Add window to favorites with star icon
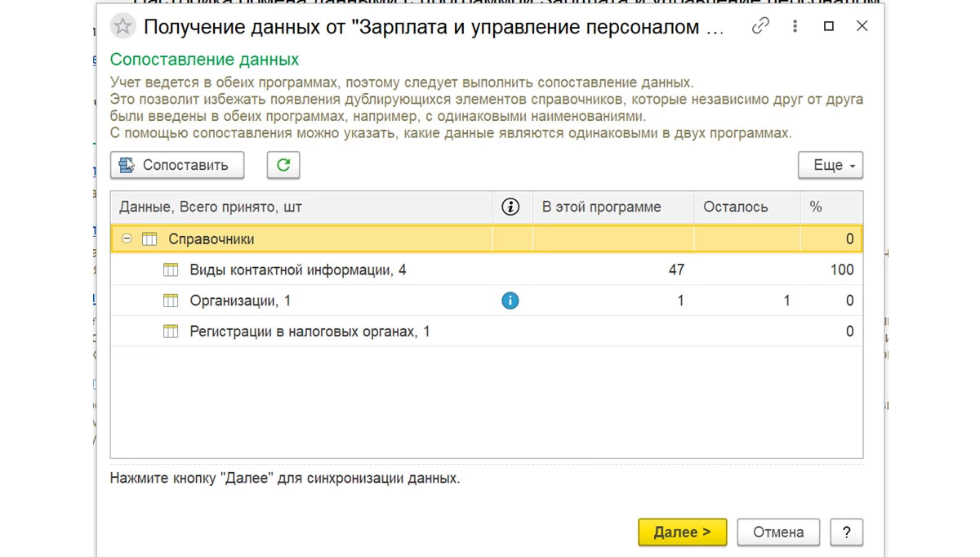 coord(122,27)
